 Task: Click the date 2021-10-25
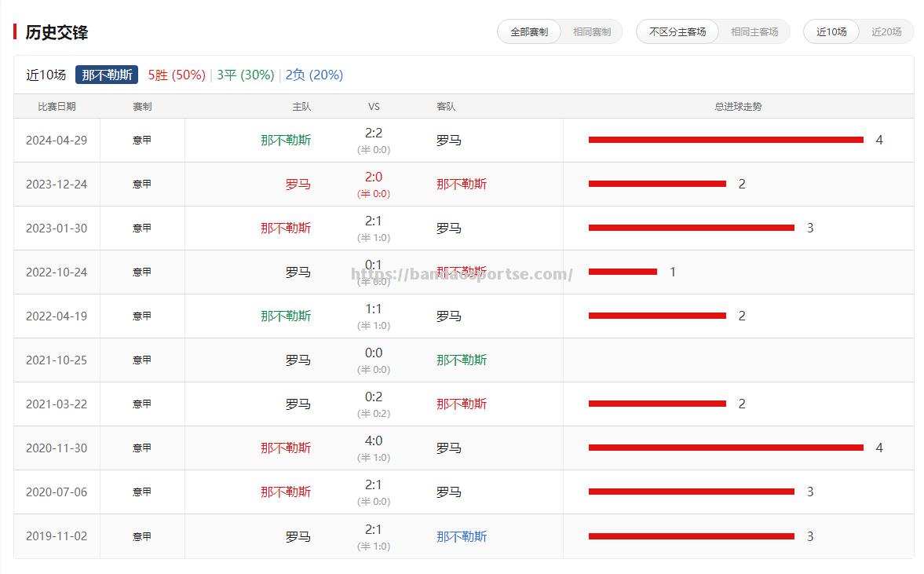[57, 360]
